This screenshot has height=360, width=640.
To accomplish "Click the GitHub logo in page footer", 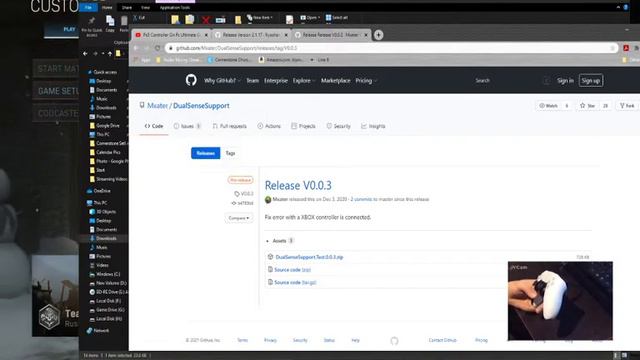I will click(x=394, y=341).
